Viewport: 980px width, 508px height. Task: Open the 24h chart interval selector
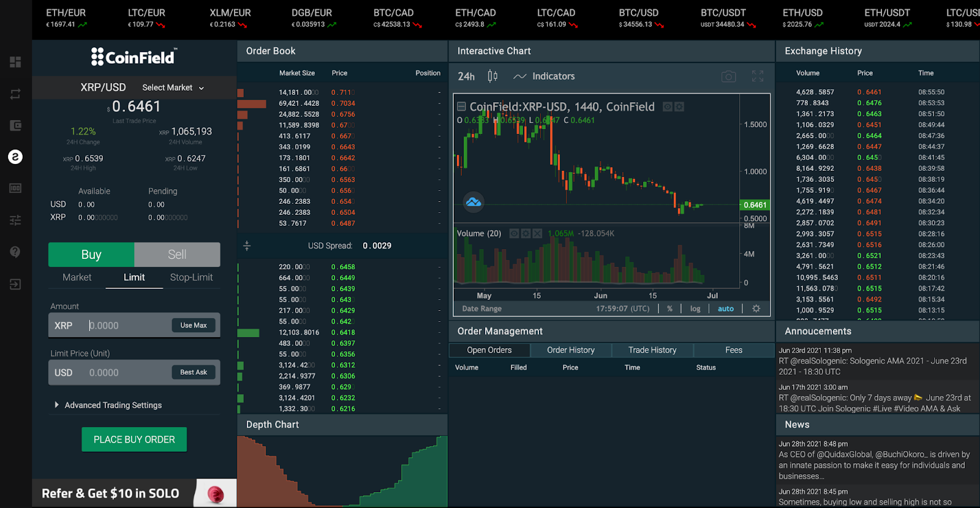click(466, 77)
